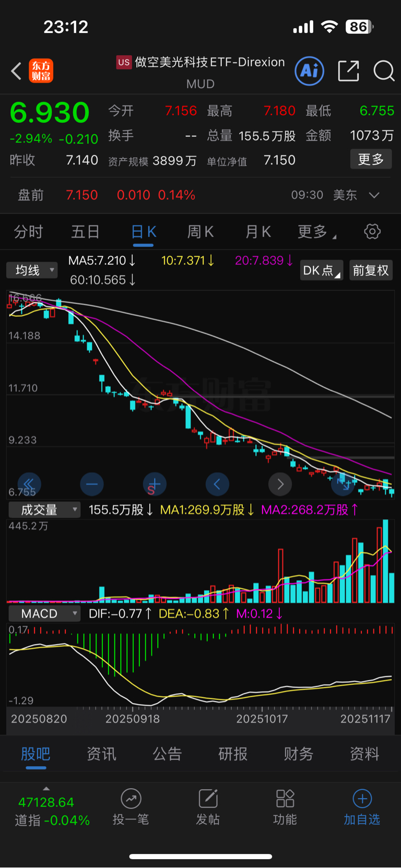Tap the share export icon
Image resolution: width=401 pixels, height=868 pixels.
(348, 71)
